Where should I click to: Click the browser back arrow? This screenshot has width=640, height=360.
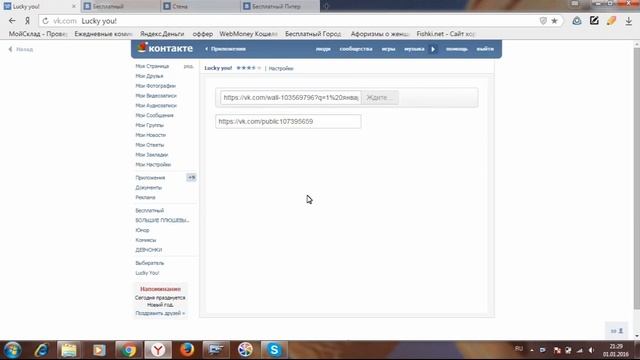coord(12,21)
